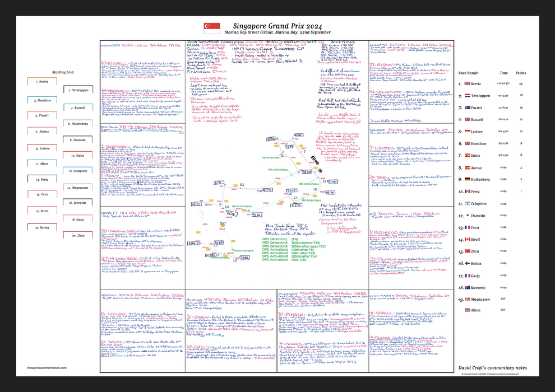The width and height of the screenshot is (555, 392).
Task: Select the Canadian flag next to Stroll
Action: tap(468, 240)
